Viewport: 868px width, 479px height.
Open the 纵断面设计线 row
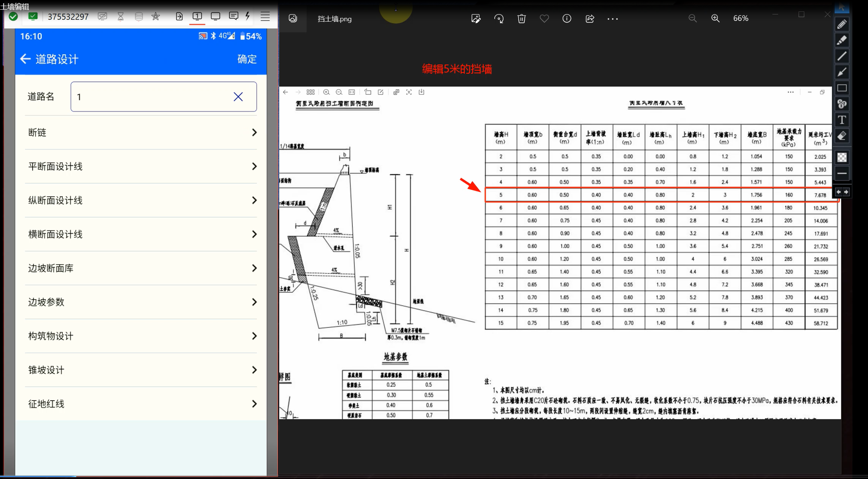141,200
